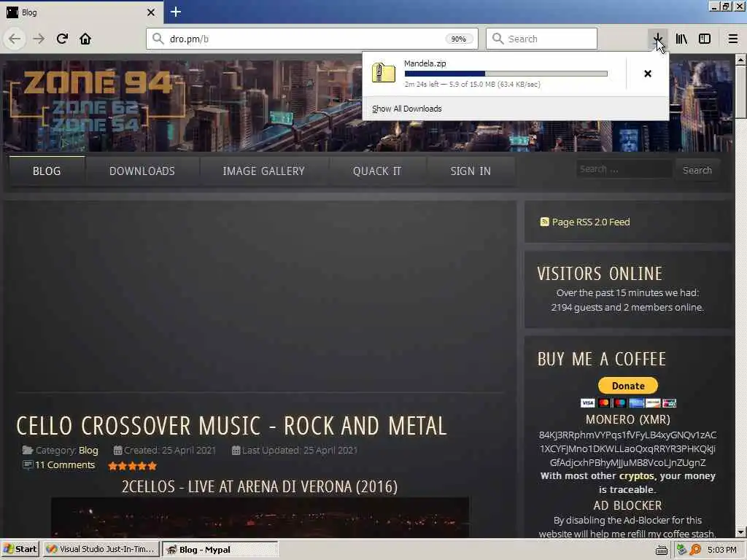Click the 90% zoom level badge
747x560 pixels.
point(458,39)
